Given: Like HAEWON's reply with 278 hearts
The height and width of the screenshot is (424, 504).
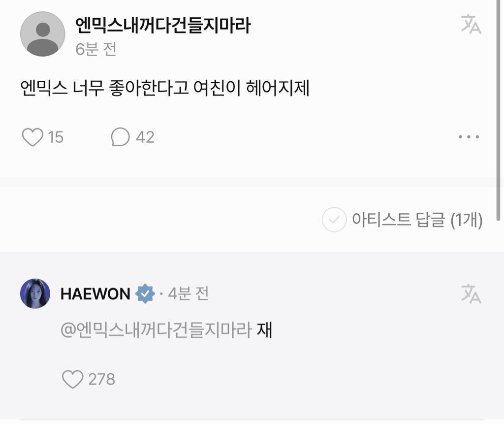Looking at the screenshot, I should pyautogui.click(x=73, y=379).
